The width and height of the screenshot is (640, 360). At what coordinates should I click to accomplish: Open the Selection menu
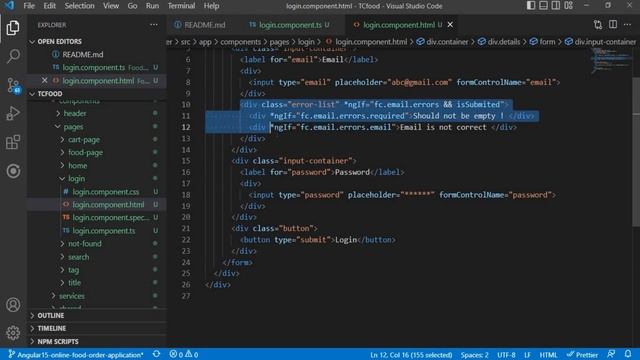pos(80,6)
